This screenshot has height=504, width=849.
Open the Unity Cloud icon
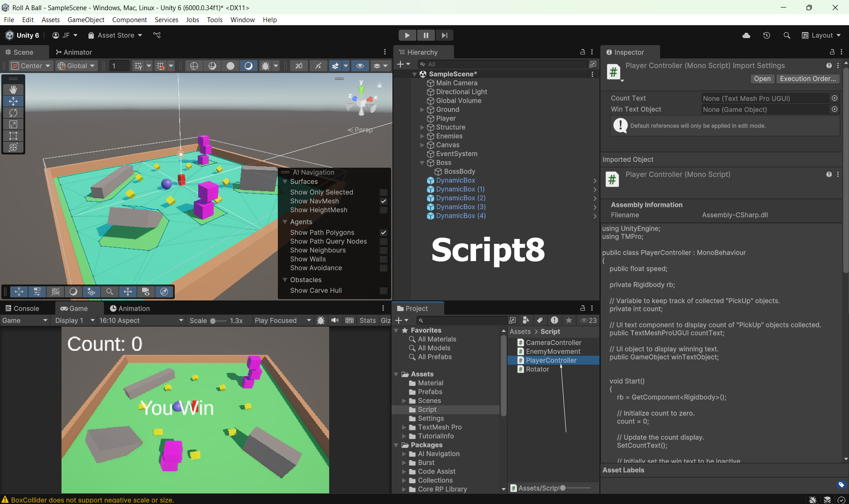click(x=746, y=35)
